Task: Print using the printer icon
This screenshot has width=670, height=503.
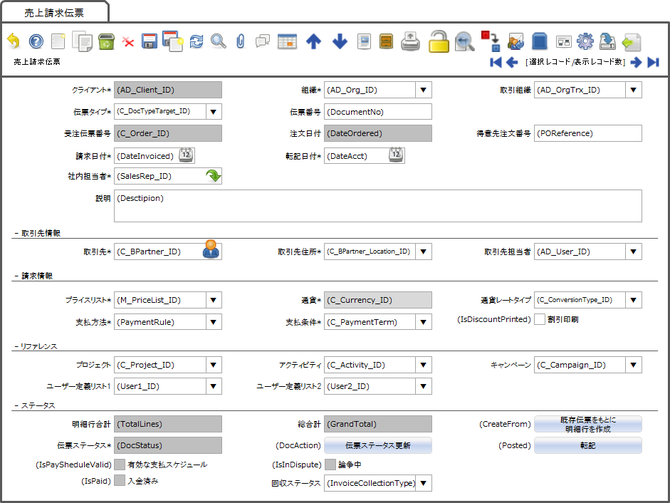Action: 410,41
